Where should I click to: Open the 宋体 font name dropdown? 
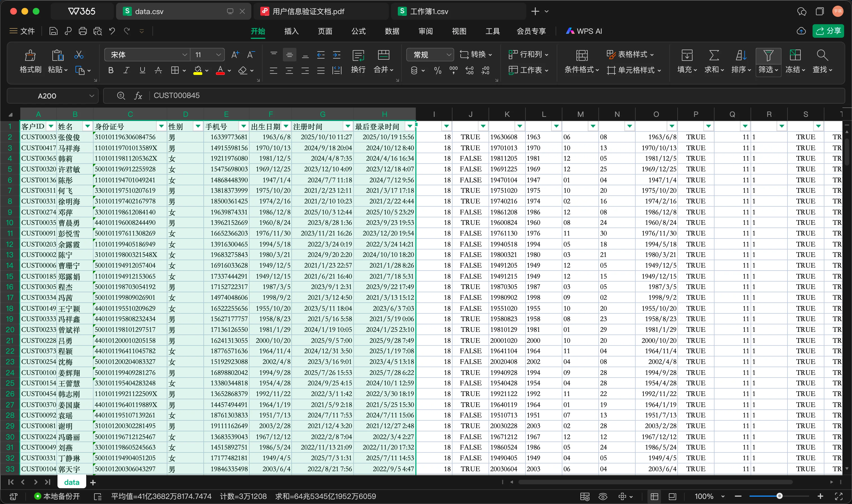185,55
